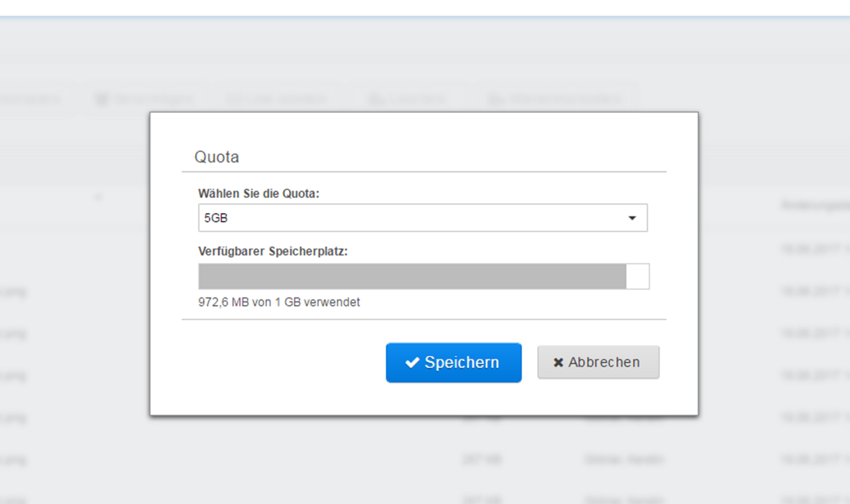Click the icon in the rightmost blurred toolbar button
The height and width of the screenshot is (504, 850).
494,100
